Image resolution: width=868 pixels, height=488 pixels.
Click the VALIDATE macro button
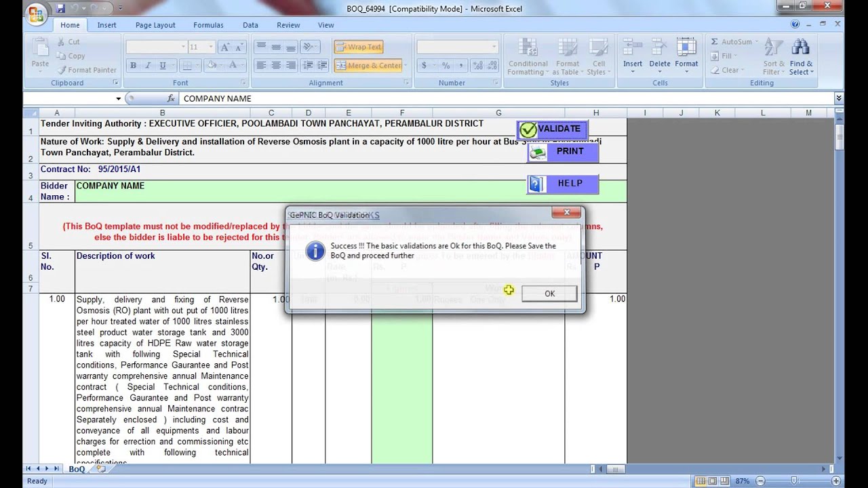[553, 129]
